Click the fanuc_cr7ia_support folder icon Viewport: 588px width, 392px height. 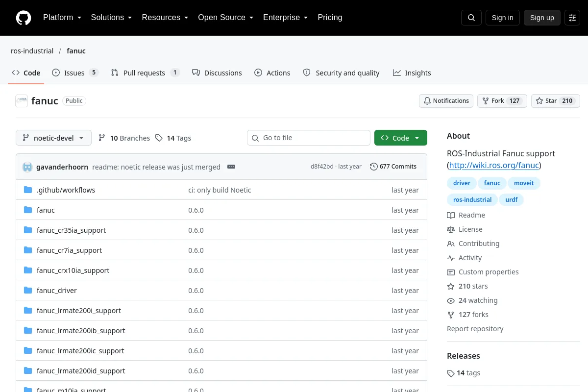pos(28,250)
